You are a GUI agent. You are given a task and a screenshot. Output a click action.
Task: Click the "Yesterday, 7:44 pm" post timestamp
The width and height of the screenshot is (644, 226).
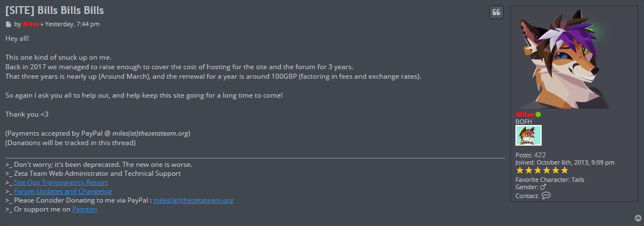tap(72, 25)
